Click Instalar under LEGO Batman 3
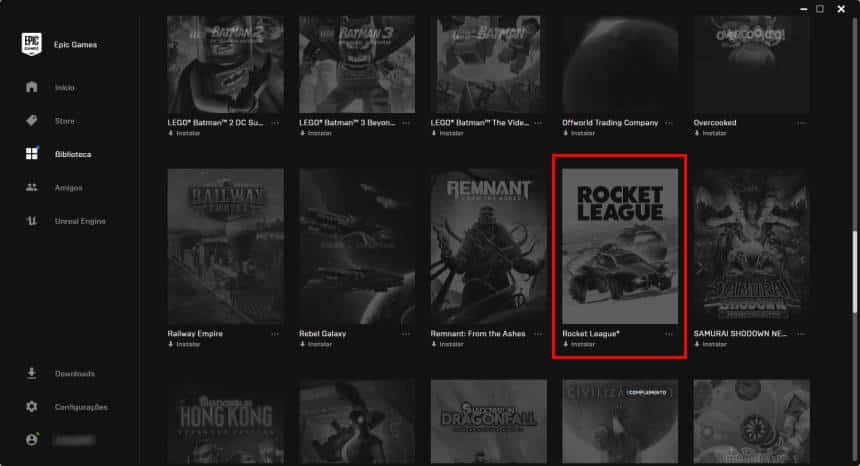860x466 pixels. (316, 133)
